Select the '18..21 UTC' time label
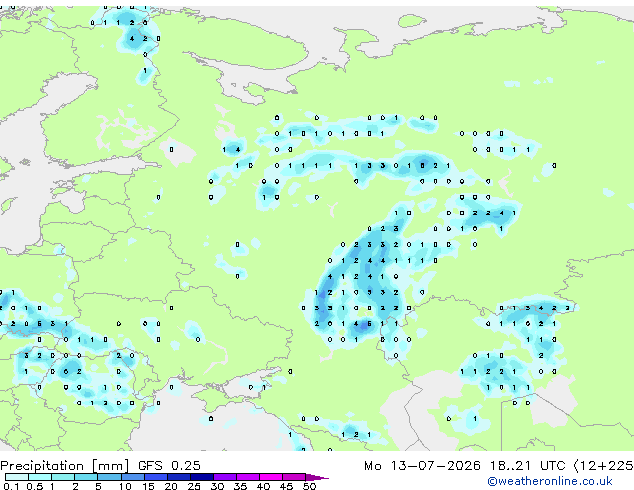The image size is (634, 490). [x=528, y=466]
